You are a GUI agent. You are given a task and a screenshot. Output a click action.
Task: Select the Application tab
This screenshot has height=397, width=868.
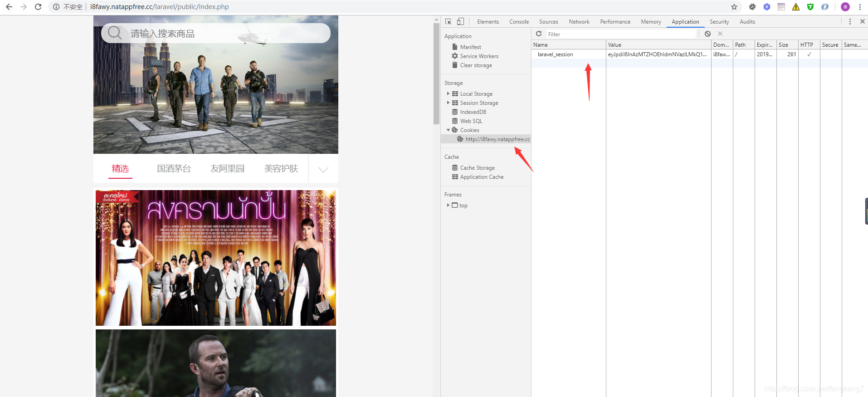(x=685, y=22)
